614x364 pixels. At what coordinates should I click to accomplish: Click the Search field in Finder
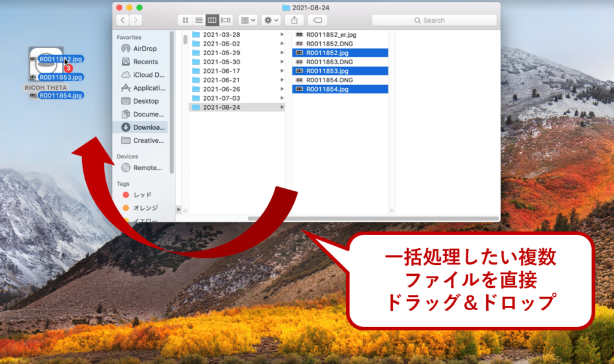[434, 20]
